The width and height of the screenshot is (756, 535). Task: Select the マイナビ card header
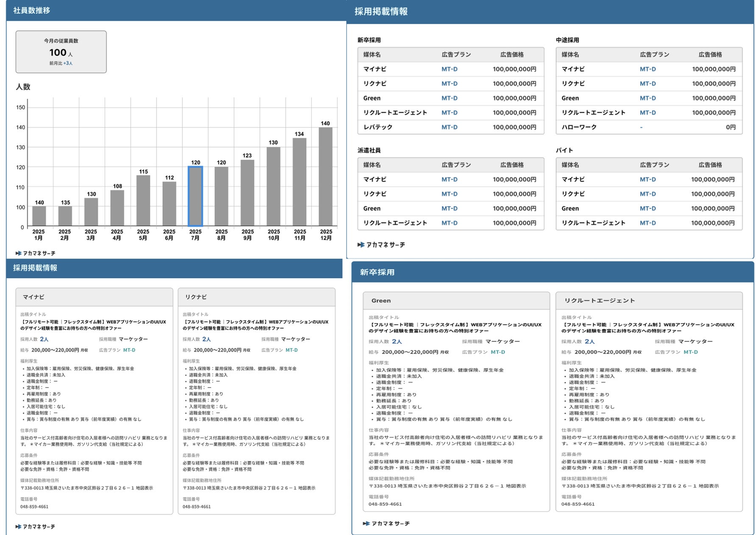coord(94,297)
